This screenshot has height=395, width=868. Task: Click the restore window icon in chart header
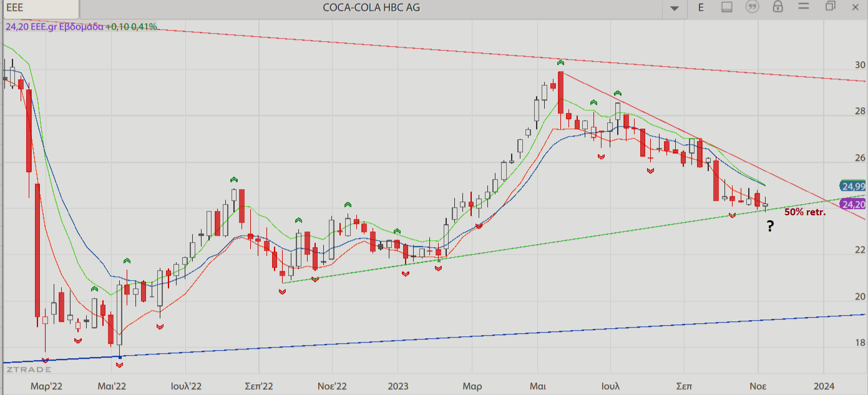(830, 6)
